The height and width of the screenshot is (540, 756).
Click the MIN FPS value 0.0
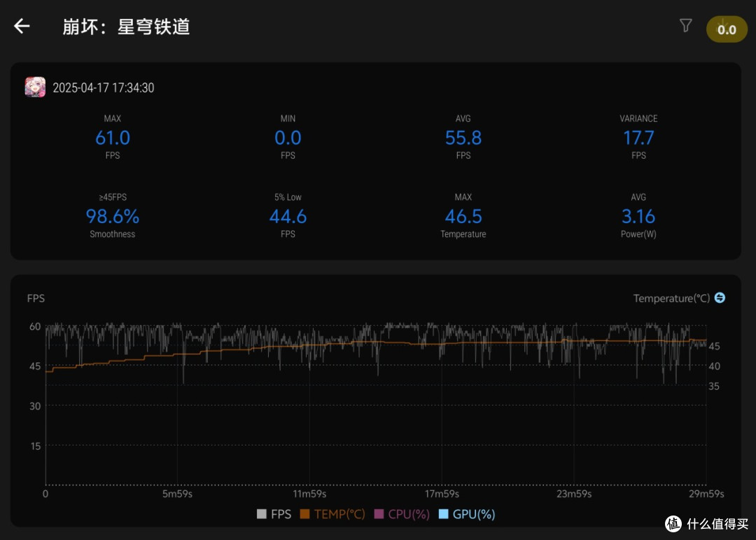click(x=288, y=138)
